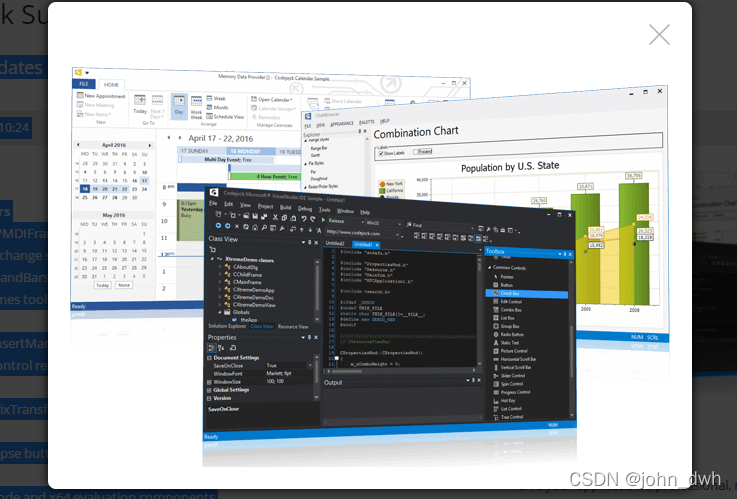The height and width of the screenshot is (499, 737).
Task: Collapse Common Controls group in Toolbox
Action: coord(489,267)
